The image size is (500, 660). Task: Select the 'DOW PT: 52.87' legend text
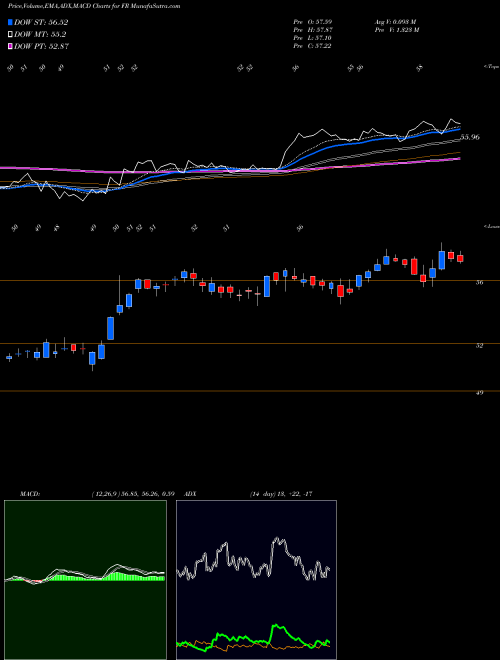tap(42, 46)
